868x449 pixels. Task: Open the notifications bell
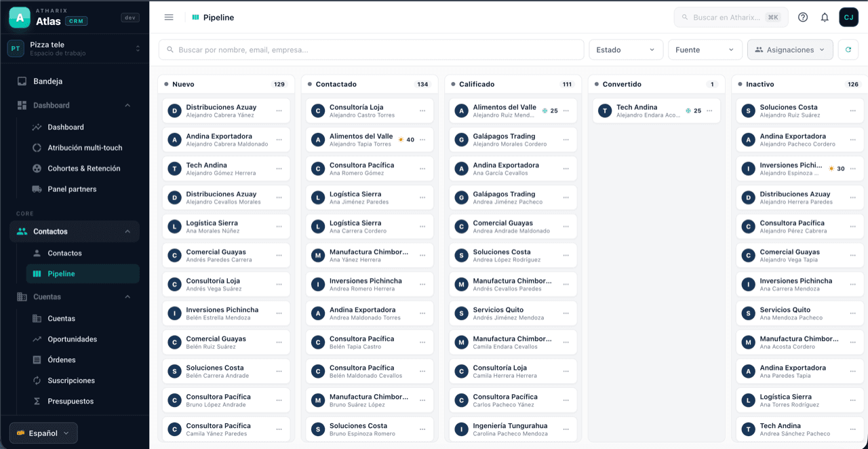pyautogui.click(x=825, y=18)
